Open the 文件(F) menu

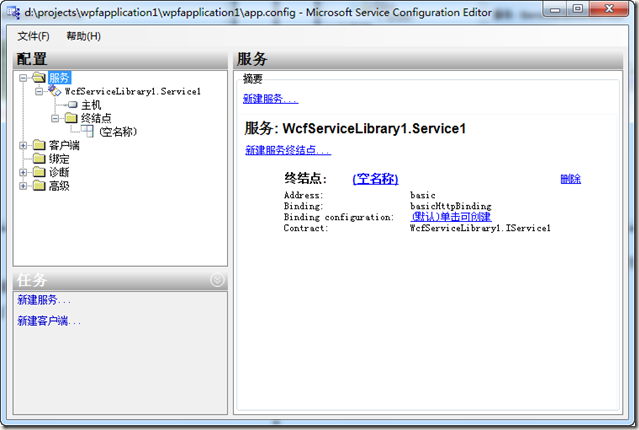pyautogui.click(x=33, y=36)
